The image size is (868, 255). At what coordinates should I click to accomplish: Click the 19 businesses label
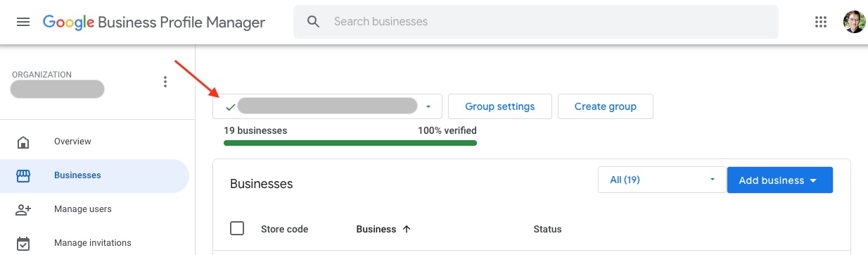click(255, 130)
